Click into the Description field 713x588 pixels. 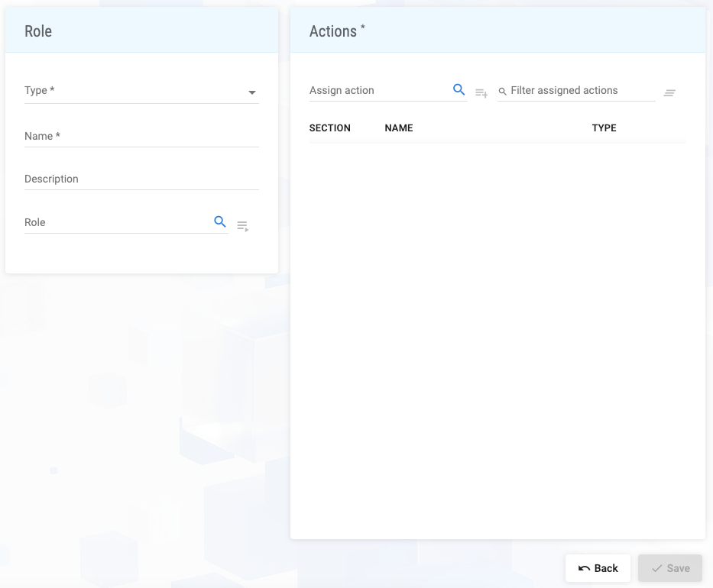(141, 179)
